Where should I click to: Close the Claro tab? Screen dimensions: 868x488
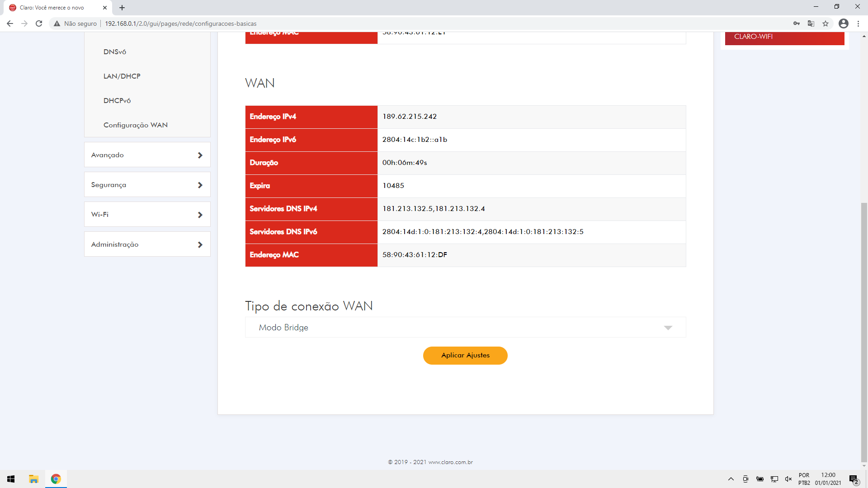(105, 8)
